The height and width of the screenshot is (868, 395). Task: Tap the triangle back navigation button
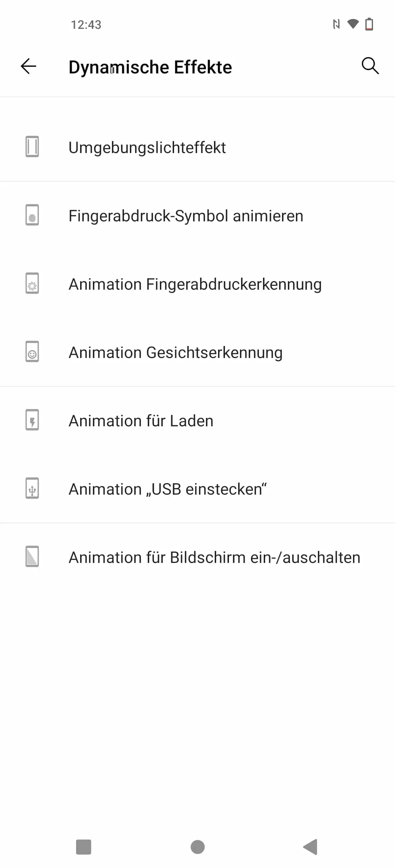click(311, 847)
